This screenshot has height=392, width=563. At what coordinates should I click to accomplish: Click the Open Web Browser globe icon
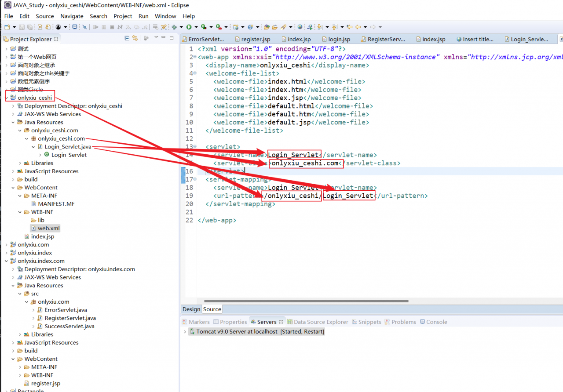[300, 27]
